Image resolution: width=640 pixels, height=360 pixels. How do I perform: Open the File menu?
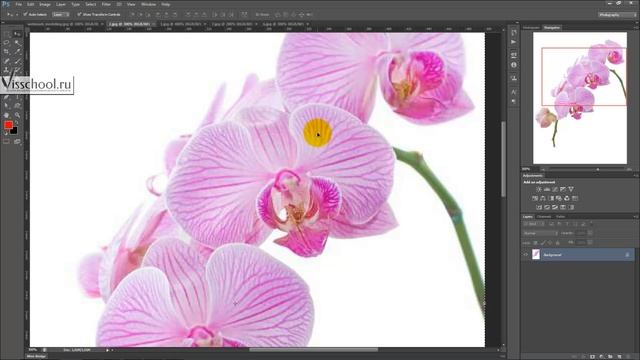[x=18, y=4]
